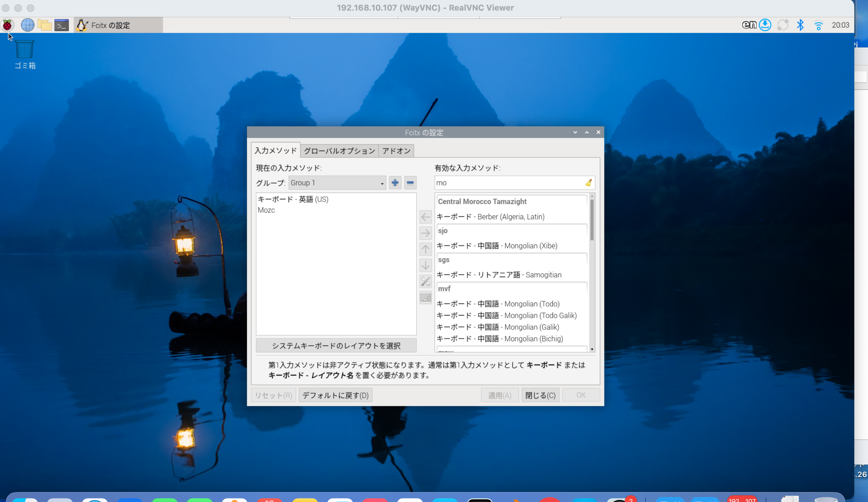Click the right arrow remove-method icon
Screen dimensions: 868x502
(x=425, y=233)
